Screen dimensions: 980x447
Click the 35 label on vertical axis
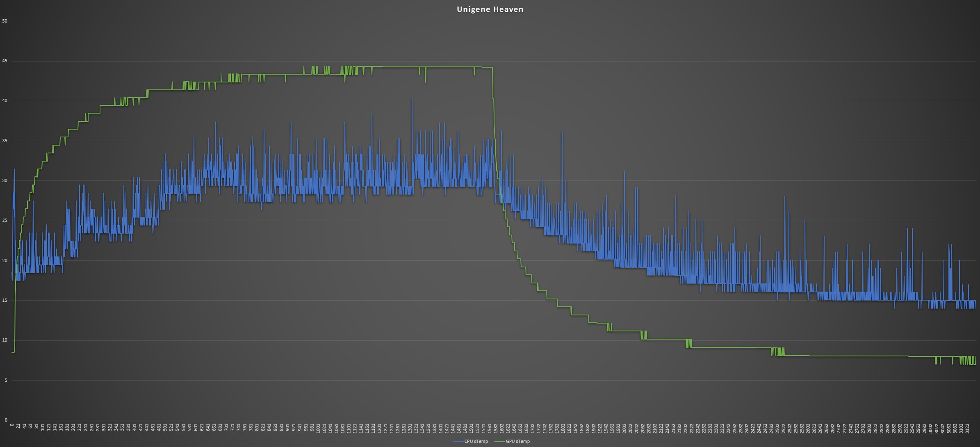[5, 141]
